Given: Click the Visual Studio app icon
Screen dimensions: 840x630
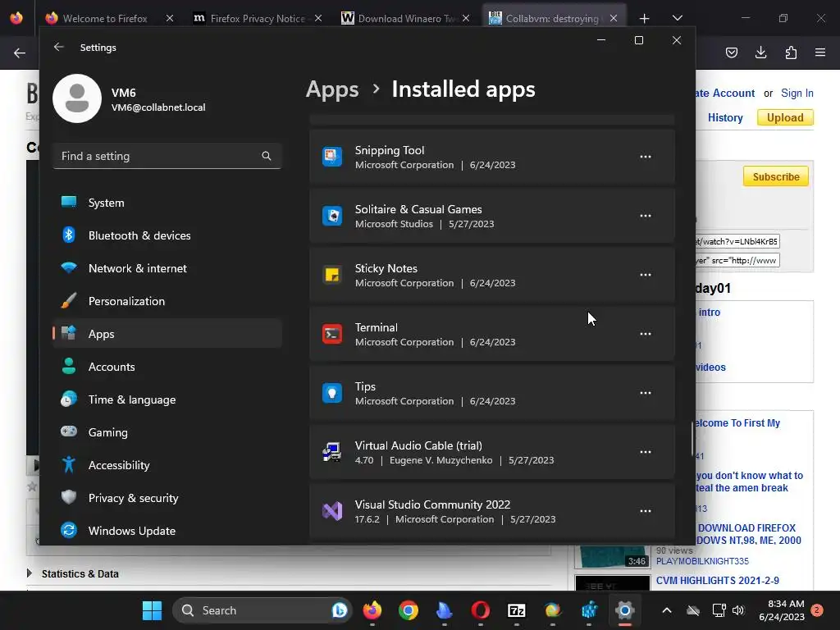Looking at the screenshot, I should point(332,510).
